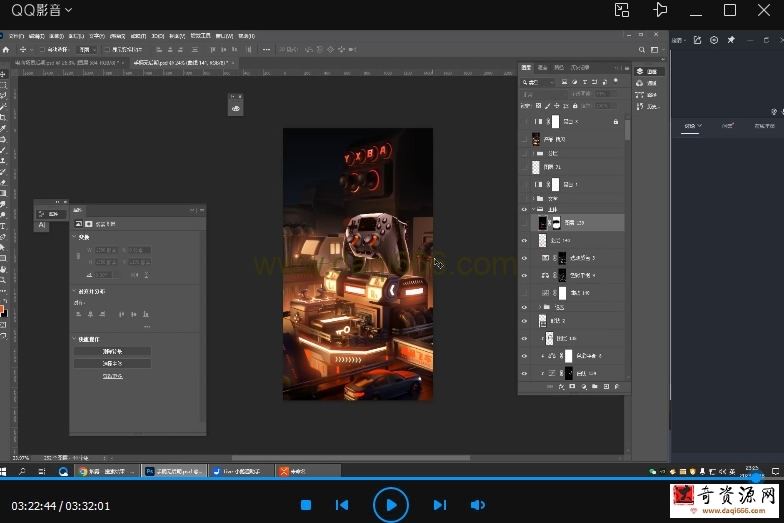Open the Edit menu in Photoshop

pos(36,36)
